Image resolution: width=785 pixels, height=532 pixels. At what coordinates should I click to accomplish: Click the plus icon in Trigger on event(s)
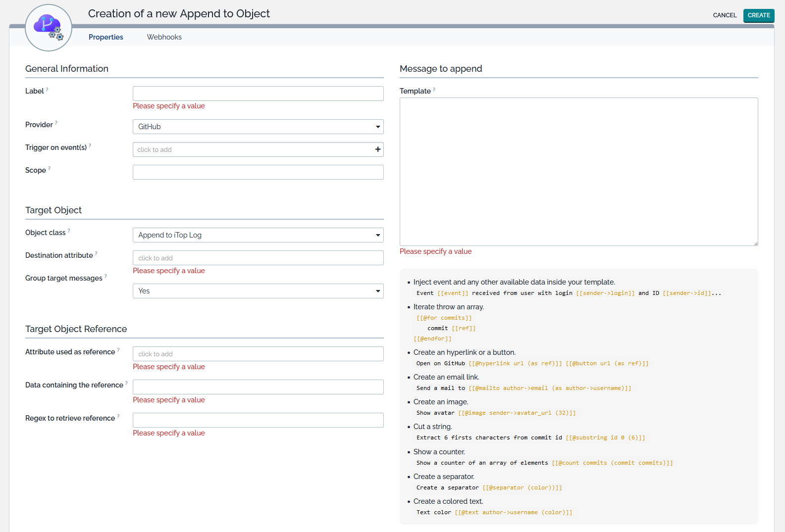[x=378, y=149]
